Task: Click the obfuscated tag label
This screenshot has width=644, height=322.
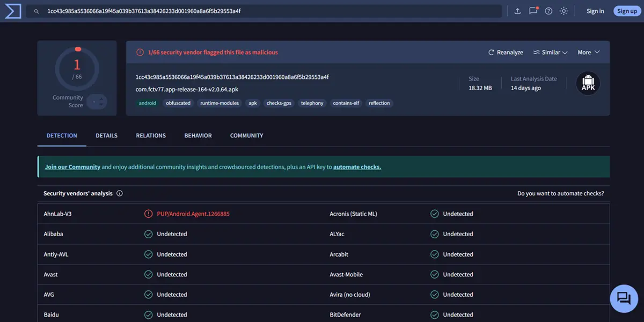Action: coord(178,103)
